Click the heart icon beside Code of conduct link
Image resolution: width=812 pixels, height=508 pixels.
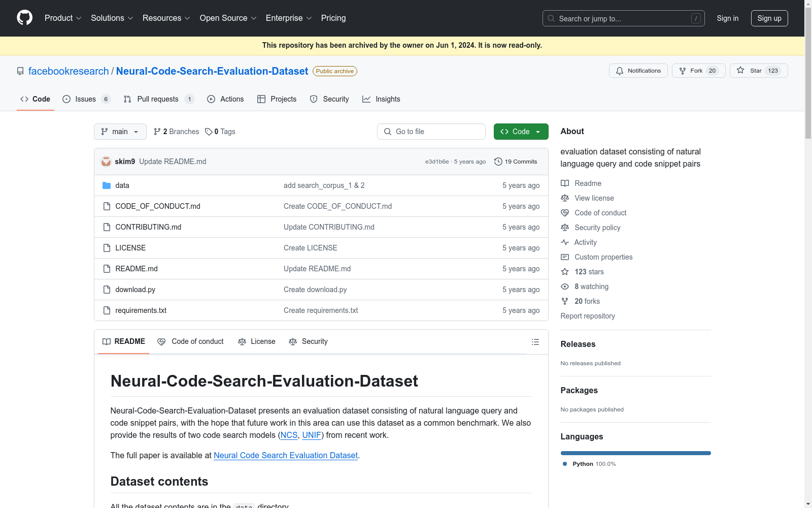click(565, 213)
